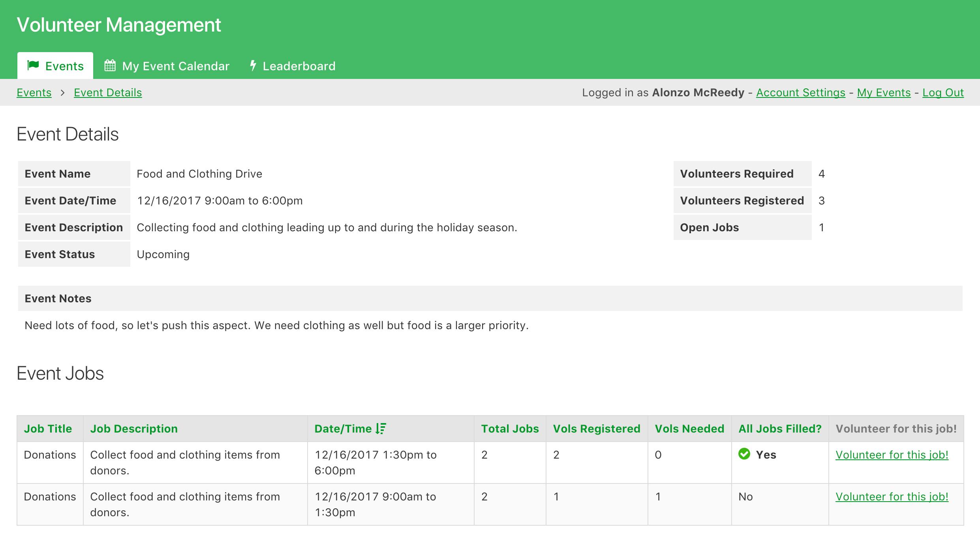Click the Vols Registered column header

pos(597,429)
